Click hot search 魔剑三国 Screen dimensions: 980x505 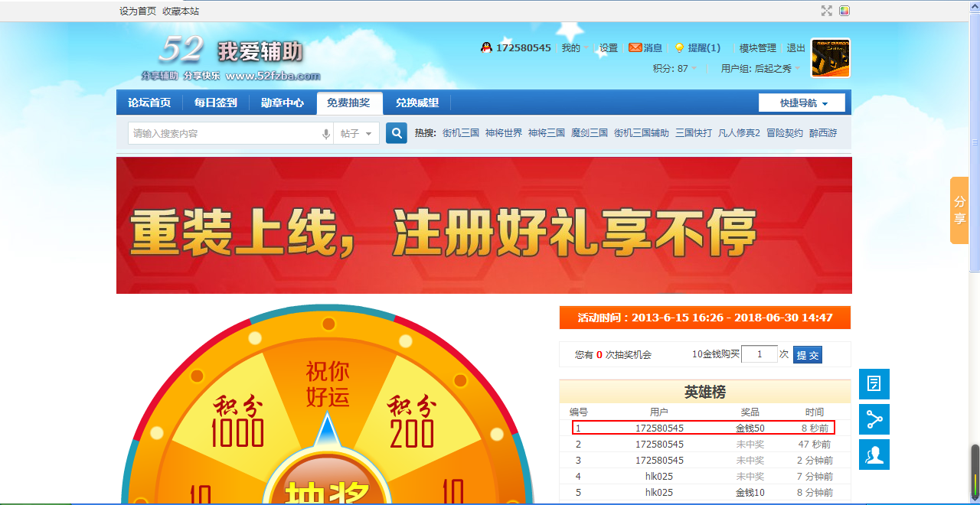(x=590, y=133)
